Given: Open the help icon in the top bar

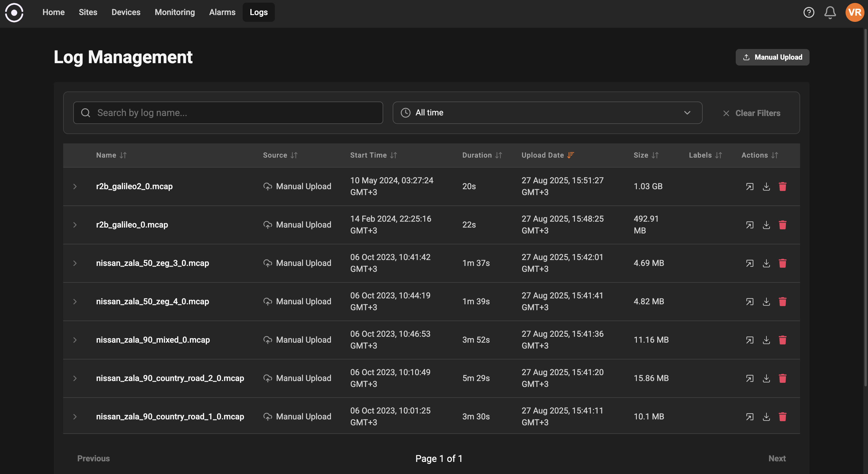Looking at the screenshot, I should point(809,12).
